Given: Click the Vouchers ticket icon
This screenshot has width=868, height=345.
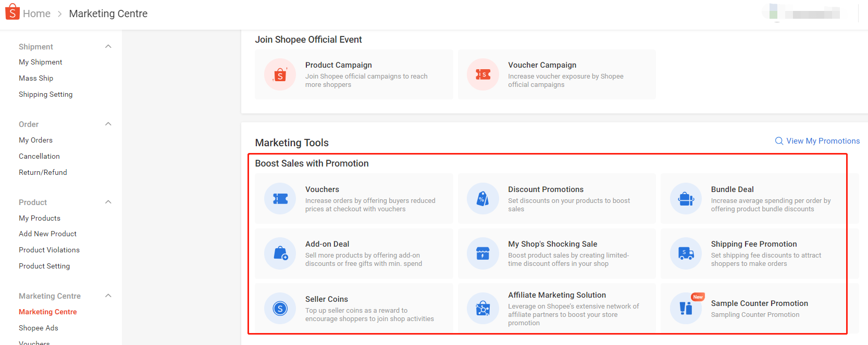Looking at the screenshot, I should point(280,199).
